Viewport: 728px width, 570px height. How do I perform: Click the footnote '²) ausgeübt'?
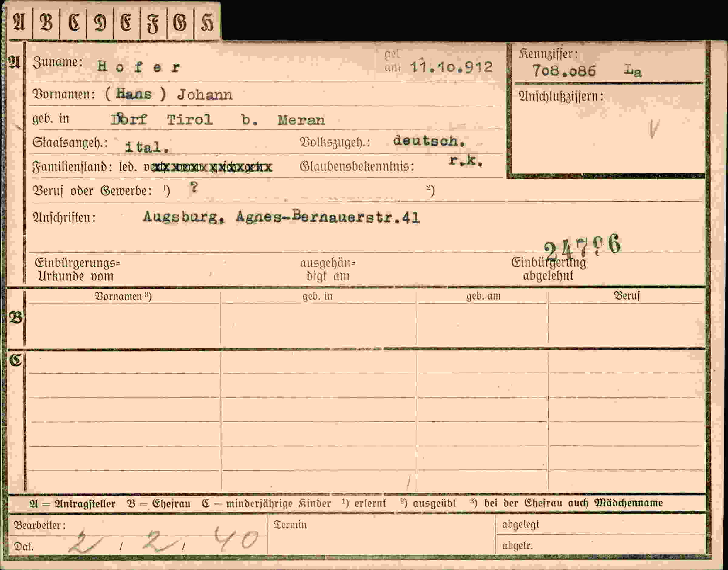pos(428,503)
